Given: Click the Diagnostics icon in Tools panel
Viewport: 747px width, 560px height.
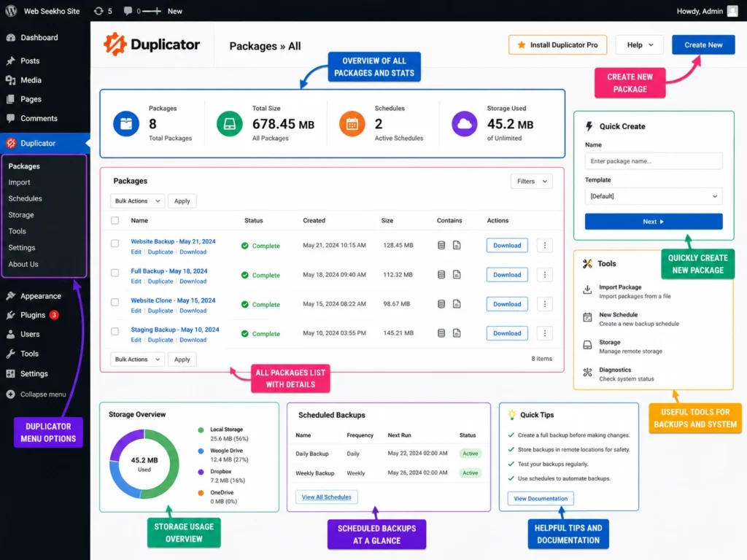Looking at the screenshot, I should [x=587, y=373].
